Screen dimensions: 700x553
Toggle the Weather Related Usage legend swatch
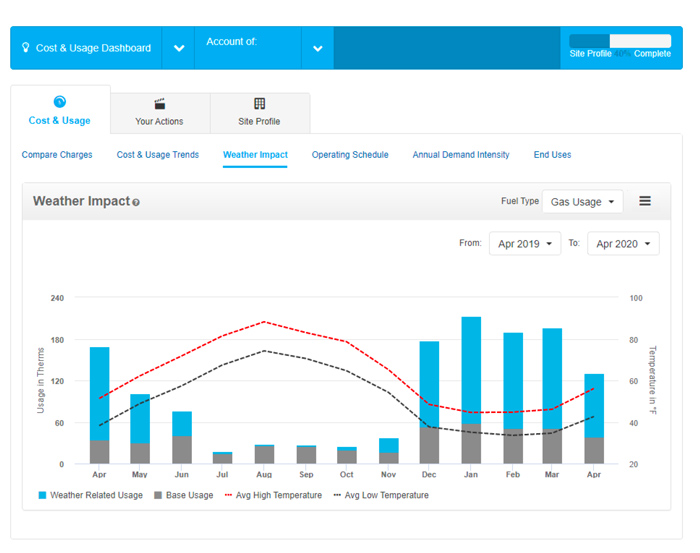click(x=42, y=495)
